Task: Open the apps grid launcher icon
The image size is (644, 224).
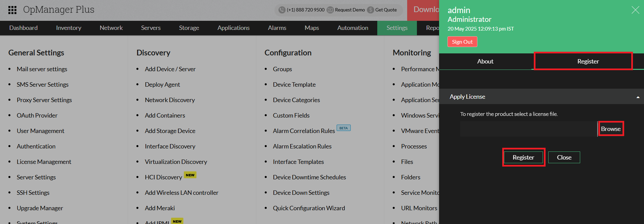Action: coord(12,10)
